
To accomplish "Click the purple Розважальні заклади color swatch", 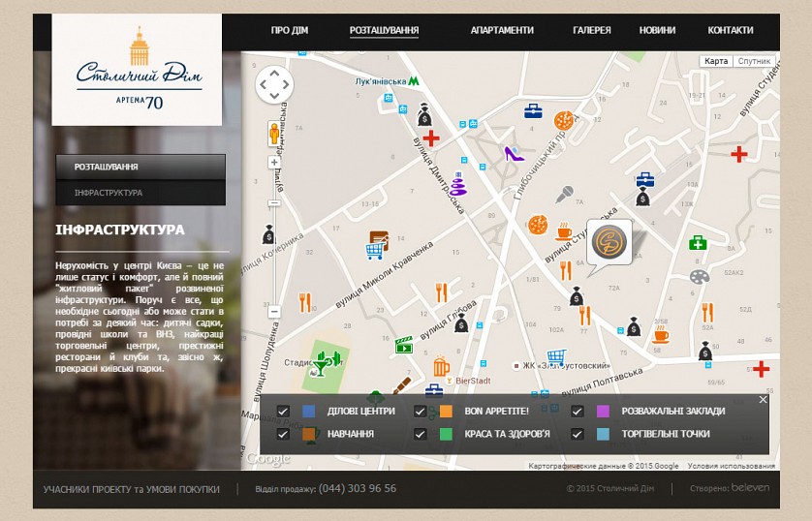I will (x=603, y=412).
